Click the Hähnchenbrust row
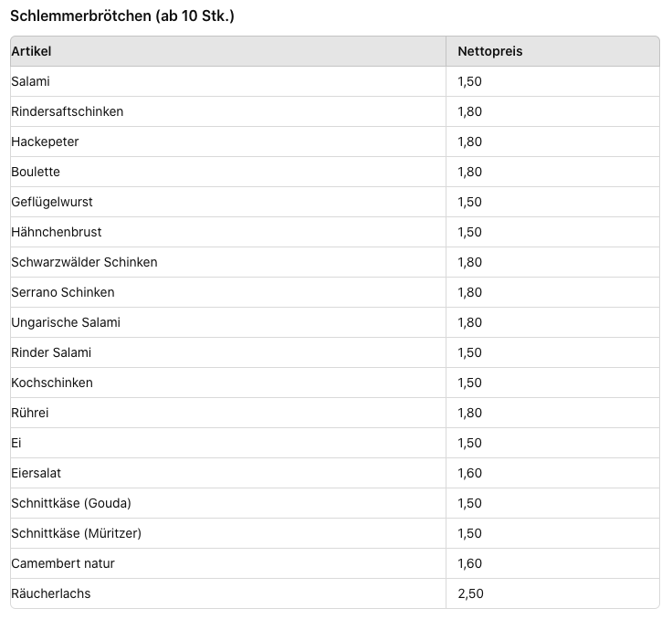Viewport: 672px width, 619px height. pyautogui.click(x=57, y=232)
